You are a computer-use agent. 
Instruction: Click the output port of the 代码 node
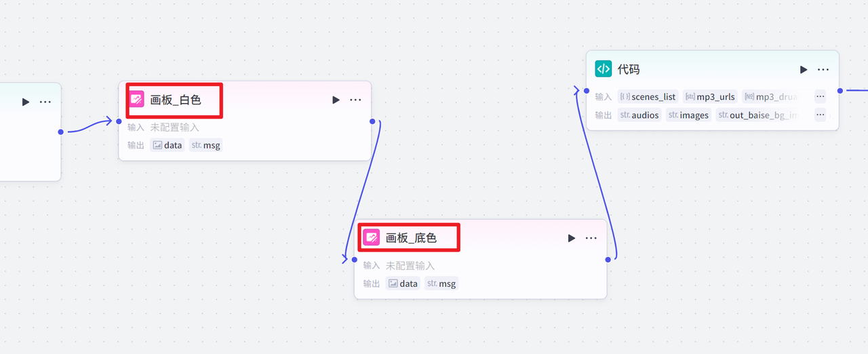(x=840, y=90)
